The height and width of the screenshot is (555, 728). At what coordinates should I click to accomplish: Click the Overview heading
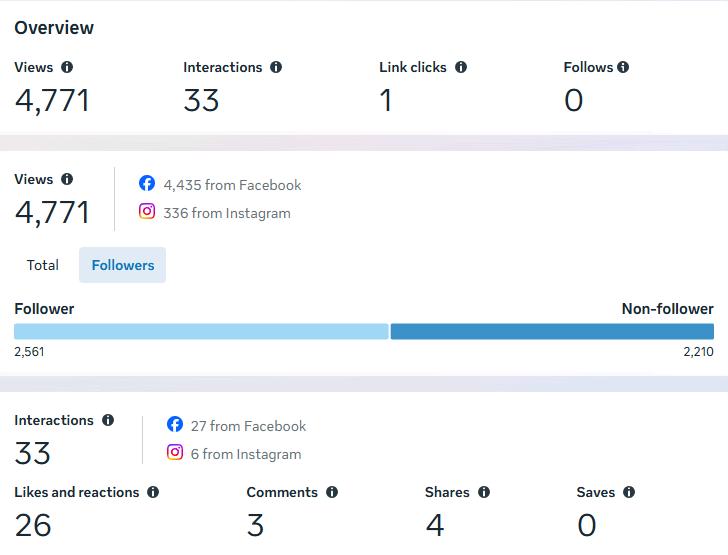tap(54, 28)
